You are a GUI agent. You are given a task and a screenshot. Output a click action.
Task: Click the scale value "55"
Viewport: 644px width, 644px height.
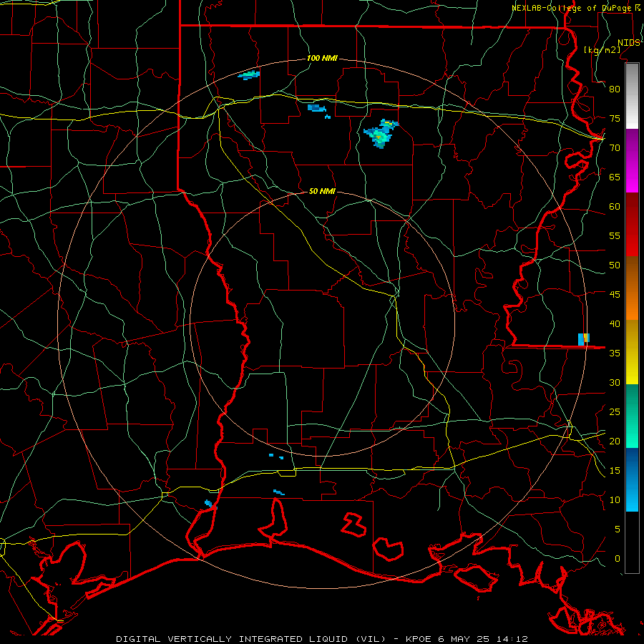point(615,235)
